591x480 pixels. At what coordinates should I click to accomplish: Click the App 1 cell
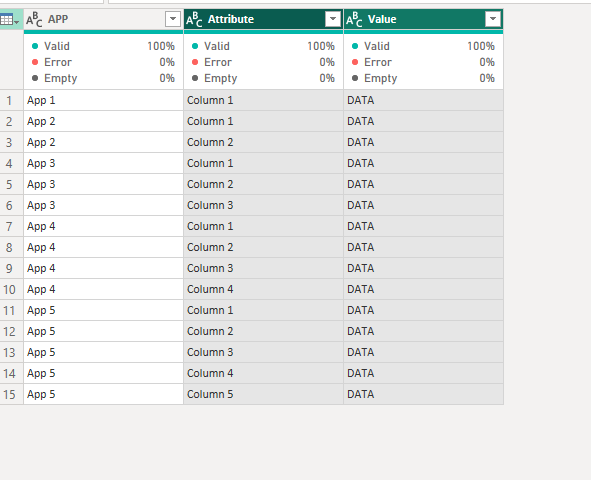coord(103,100)
